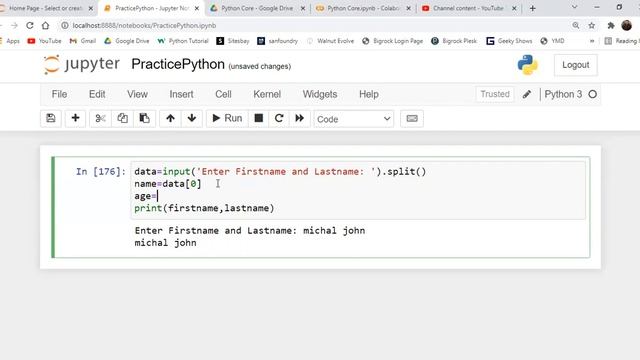Open the Widgets menu
640x360 pixels.
[320, 94]
